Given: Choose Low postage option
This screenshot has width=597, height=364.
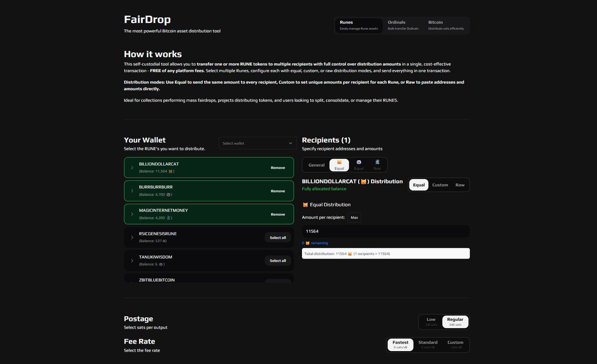Looking at the screenshot, I should 431,322.
